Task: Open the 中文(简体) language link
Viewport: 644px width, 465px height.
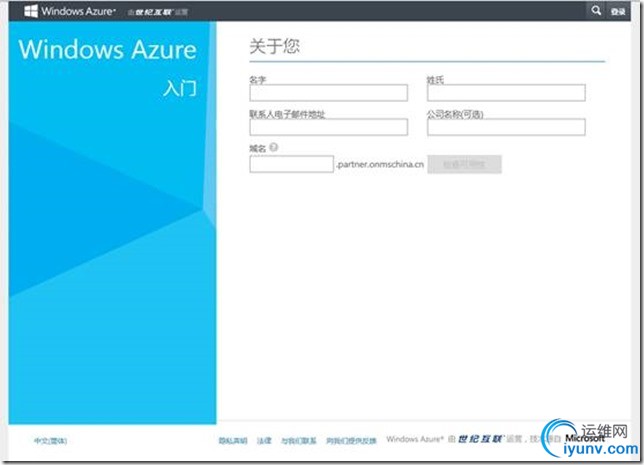Action: click(50, 441)
